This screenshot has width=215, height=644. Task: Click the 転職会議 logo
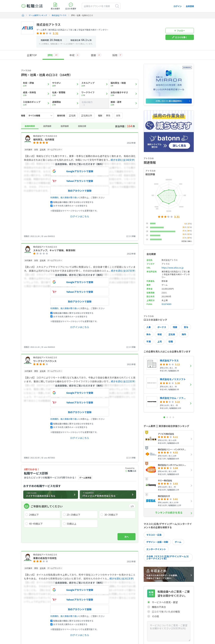tap(32, 6)
